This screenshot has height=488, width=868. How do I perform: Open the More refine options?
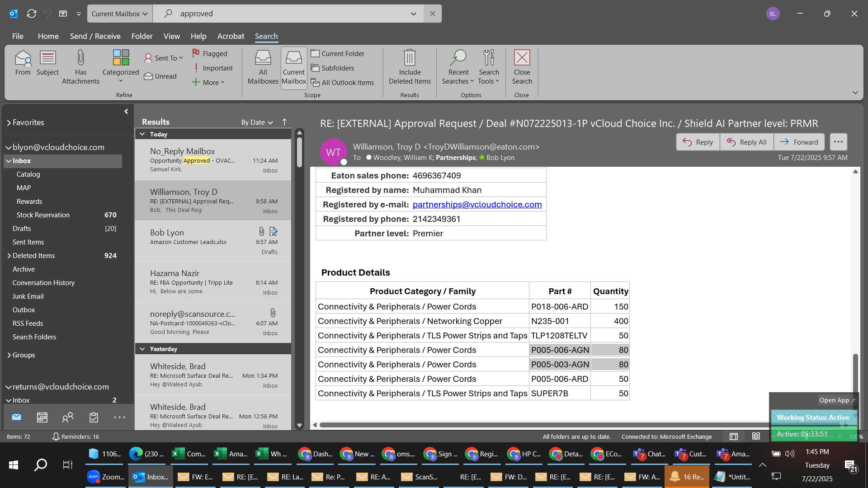coord(208,82)
